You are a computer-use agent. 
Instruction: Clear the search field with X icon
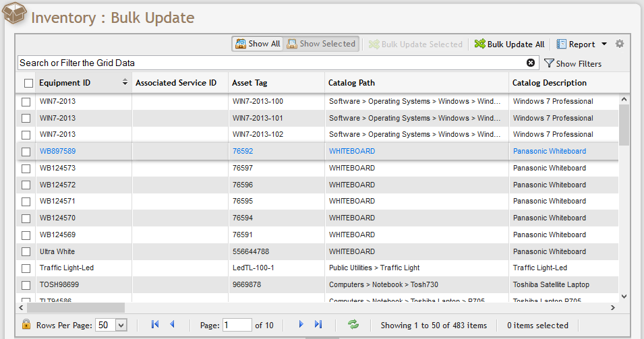click(x=531, y=63)
